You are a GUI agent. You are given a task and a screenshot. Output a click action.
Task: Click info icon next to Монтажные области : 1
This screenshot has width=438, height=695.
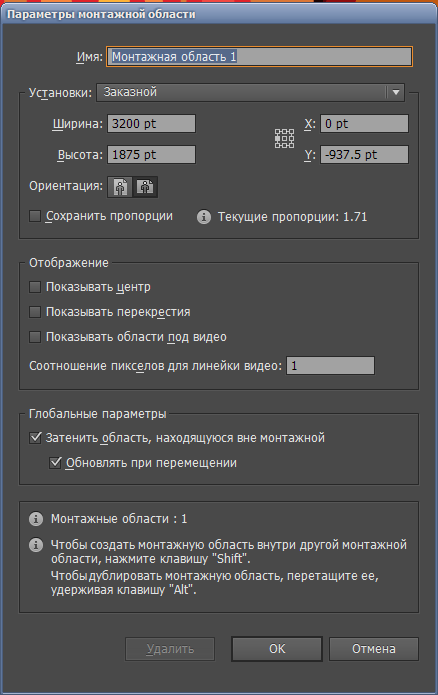click(x=36, y=519)
